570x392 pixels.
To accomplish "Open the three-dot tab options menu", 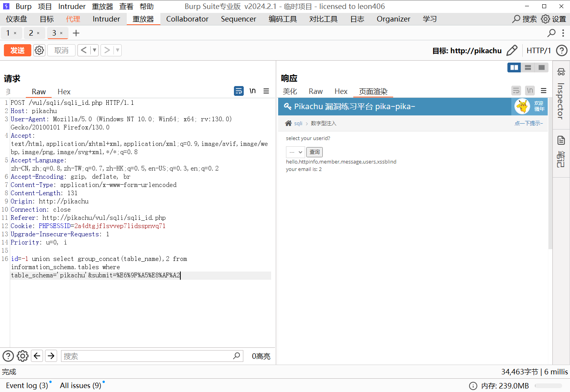I will 563,33.
